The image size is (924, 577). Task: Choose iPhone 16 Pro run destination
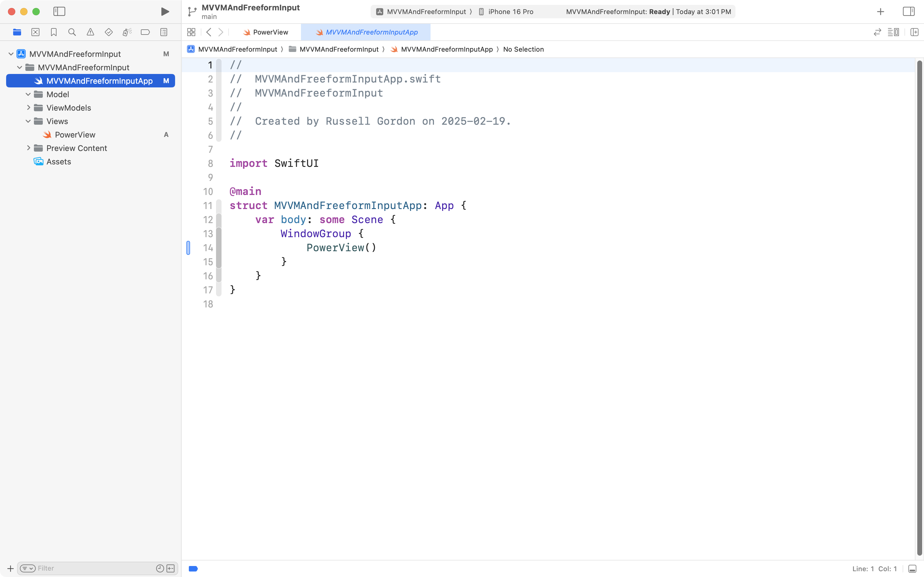pos(510,11)
